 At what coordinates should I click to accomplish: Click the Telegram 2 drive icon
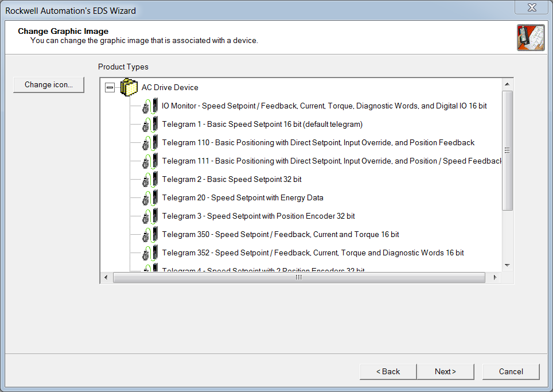pos(150,180)
